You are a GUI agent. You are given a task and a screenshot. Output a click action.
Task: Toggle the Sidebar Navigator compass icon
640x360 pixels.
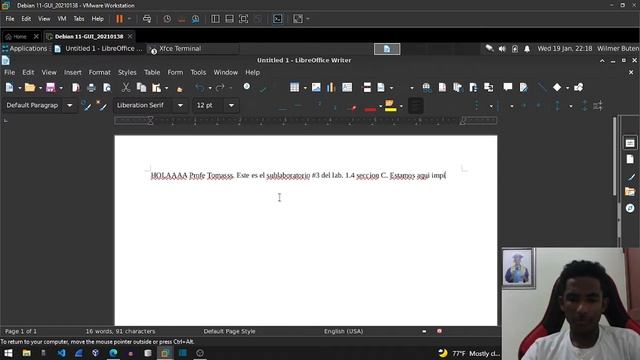click(630, 208)
